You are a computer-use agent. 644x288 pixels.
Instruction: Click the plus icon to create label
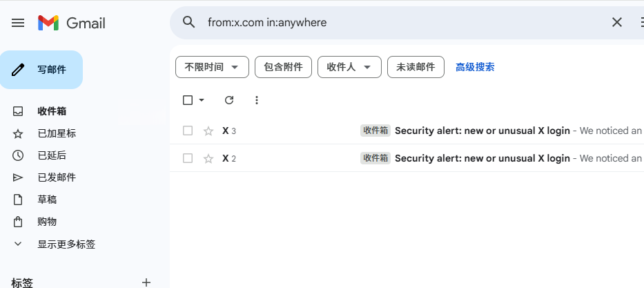point(146,282)
